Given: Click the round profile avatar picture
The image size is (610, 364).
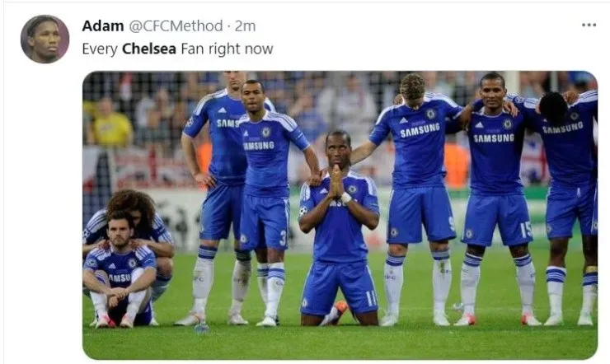Looking at the screenshot, I should click(x=45, y=39).
